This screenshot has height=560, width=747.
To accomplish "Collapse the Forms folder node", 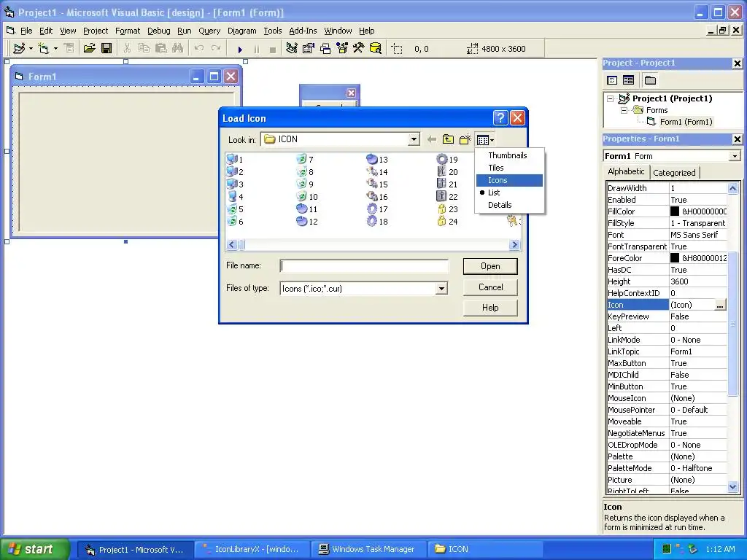I will tap(624, 111).
